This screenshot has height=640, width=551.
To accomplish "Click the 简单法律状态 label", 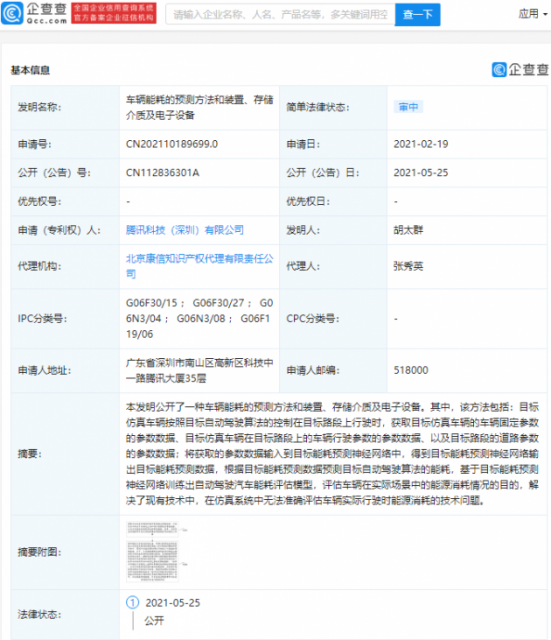I will 318,107.
